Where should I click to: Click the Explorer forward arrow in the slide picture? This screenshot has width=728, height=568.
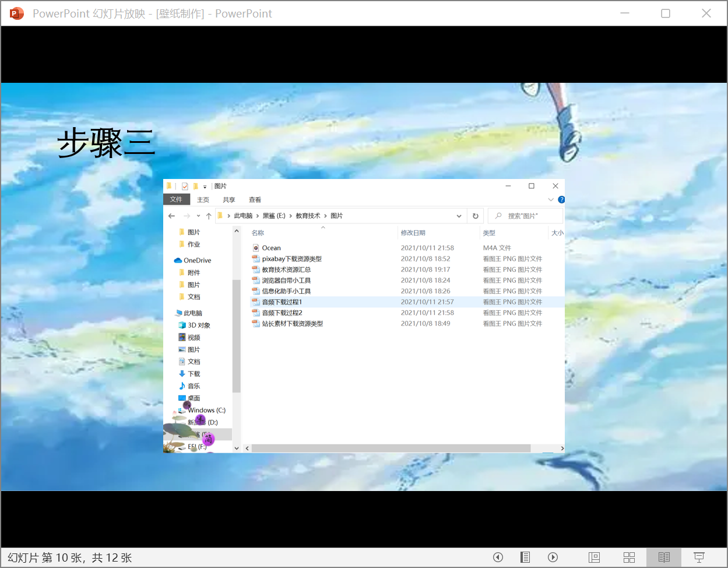pyautogui.click(x=187, y=216)
